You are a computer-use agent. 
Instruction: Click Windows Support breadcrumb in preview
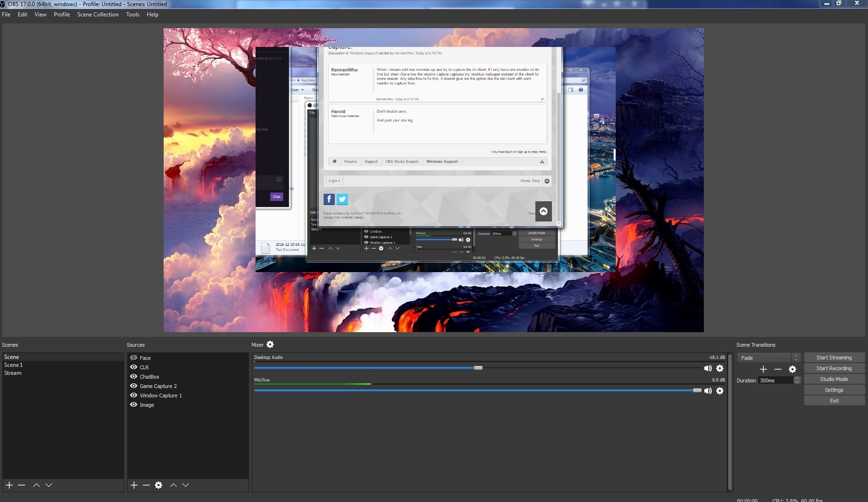tap(442, 161)
